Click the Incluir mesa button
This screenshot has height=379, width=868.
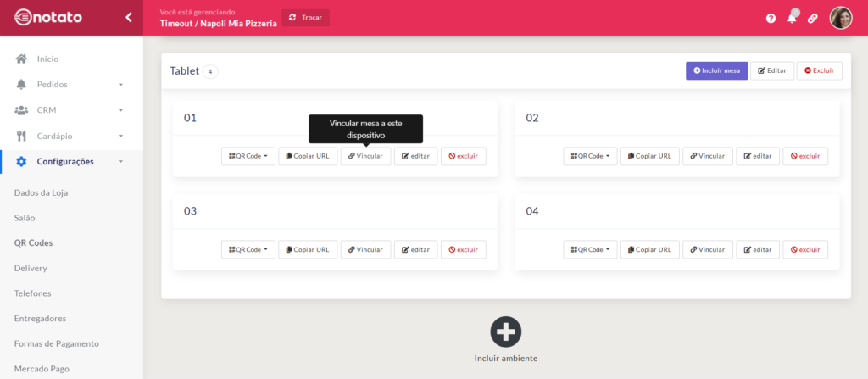(x=716, y=70)
